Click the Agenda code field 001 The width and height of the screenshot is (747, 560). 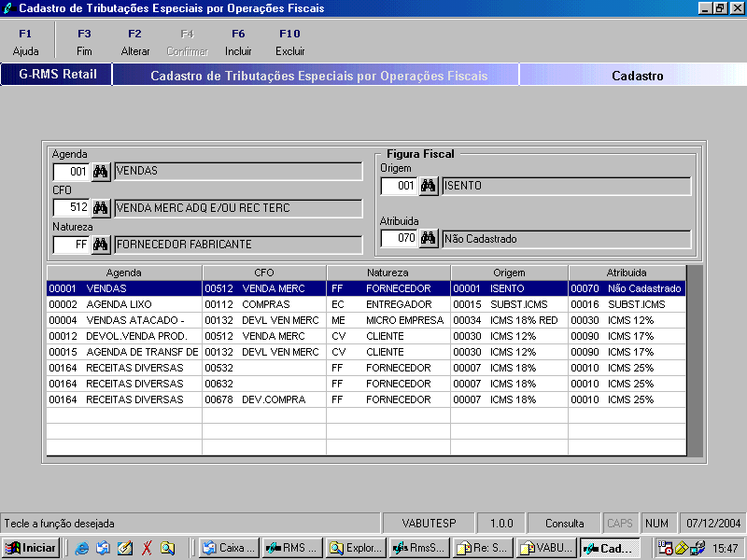pos(72,172)
